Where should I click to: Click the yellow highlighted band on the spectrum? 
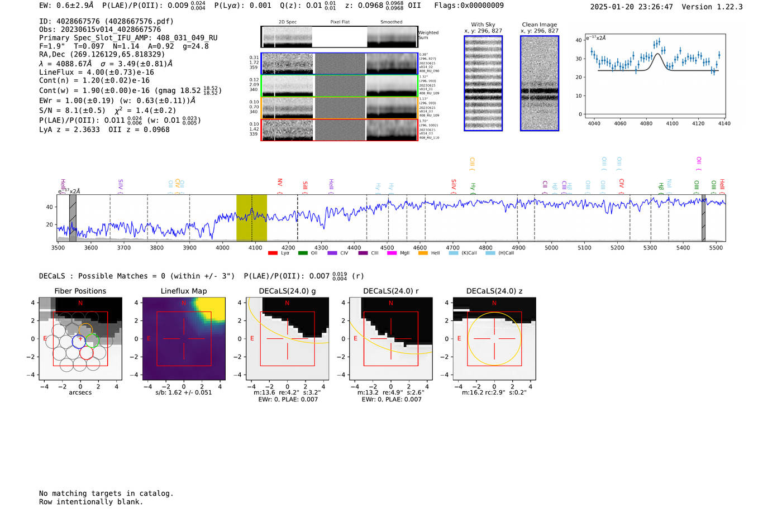[251, 218]
